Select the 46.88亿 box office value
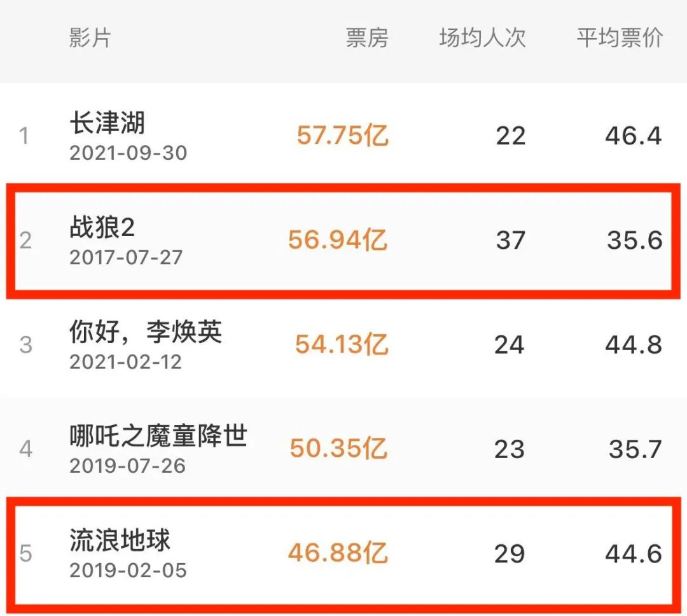 pos(338,553)
